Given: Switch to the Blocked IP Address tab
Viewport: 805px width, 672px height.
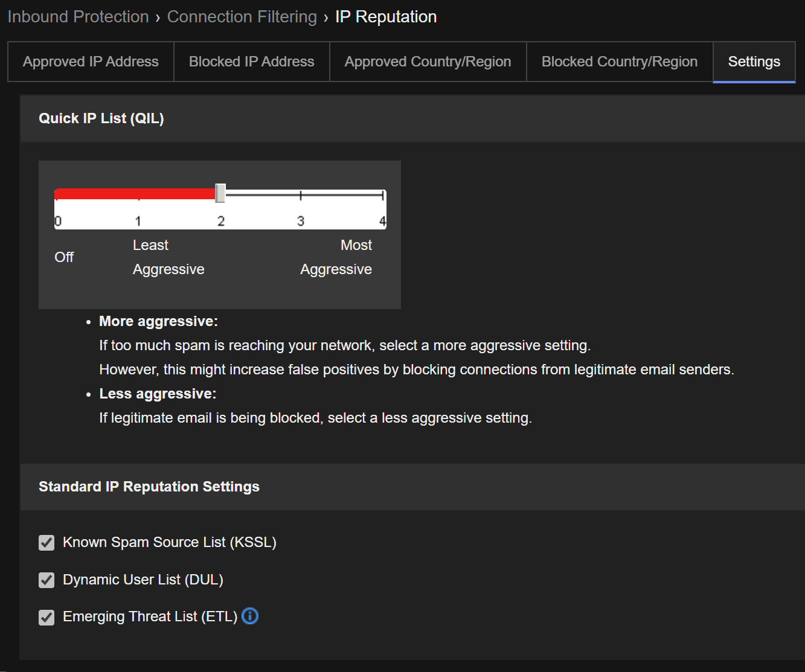Looking at the screenshot, I should point(251,62).
